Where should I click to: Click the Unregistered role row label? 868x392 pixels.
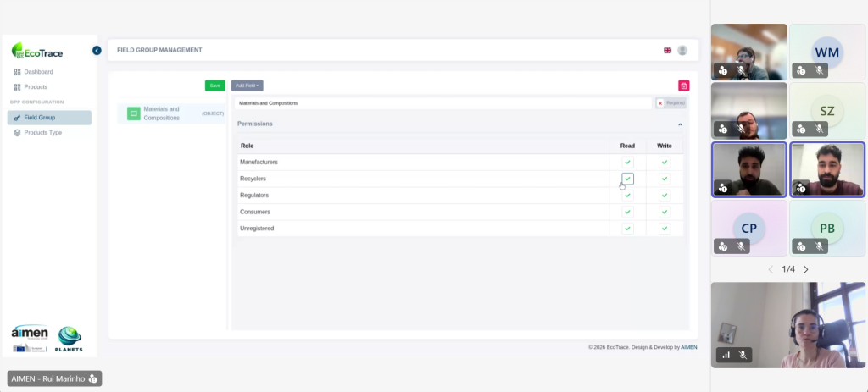point(256,229)
